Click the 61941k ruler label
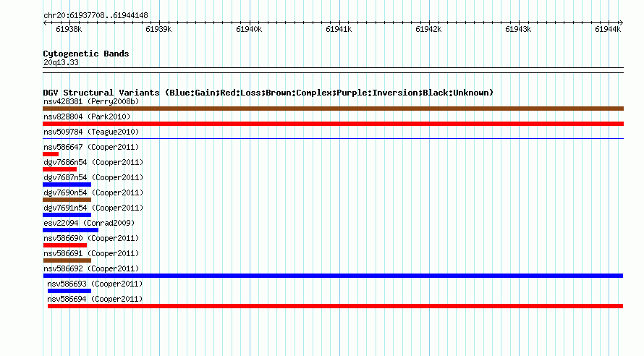Screen dimensions: 644x356 click(339, 29)
